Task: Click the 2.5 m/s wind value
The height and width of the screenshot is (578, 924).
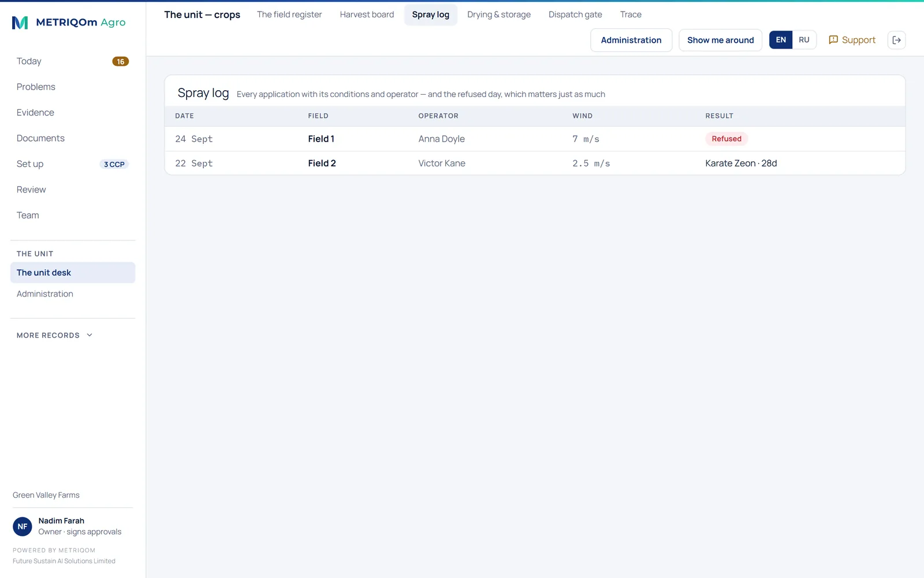Action: [x=591, y=164]
